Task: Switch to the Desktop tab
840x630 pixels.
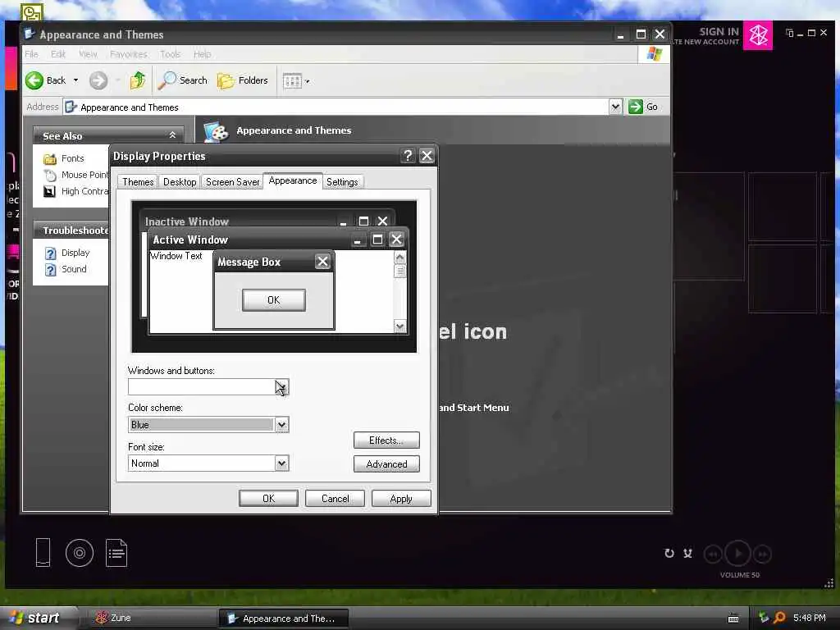Action: tap(180, 182)
